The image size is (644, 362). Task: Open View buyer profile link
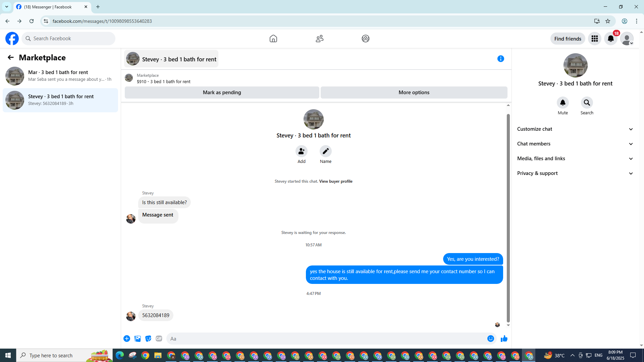[x=336, y=181]
